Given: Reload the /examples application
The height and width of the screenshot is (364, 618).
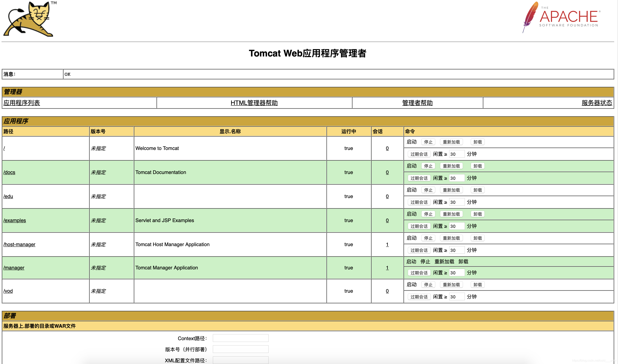Looking at the screenshot, I should [451, 214].
